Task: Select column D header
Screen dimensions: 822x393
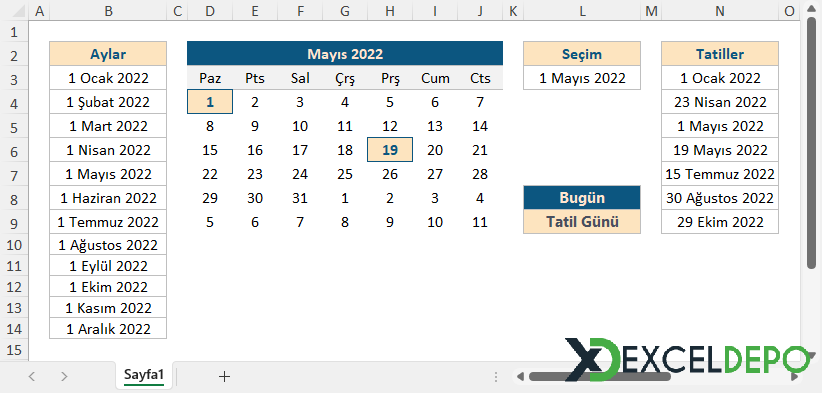Action: [210, 11]
